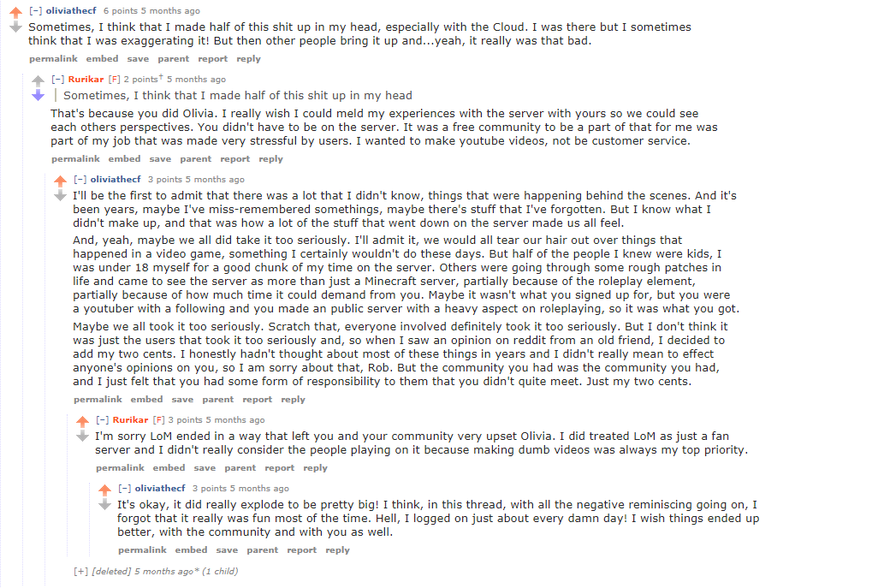Expand the deleted comment with [+]
This screenshot has width=884, height=588.
tap(80, 572)
